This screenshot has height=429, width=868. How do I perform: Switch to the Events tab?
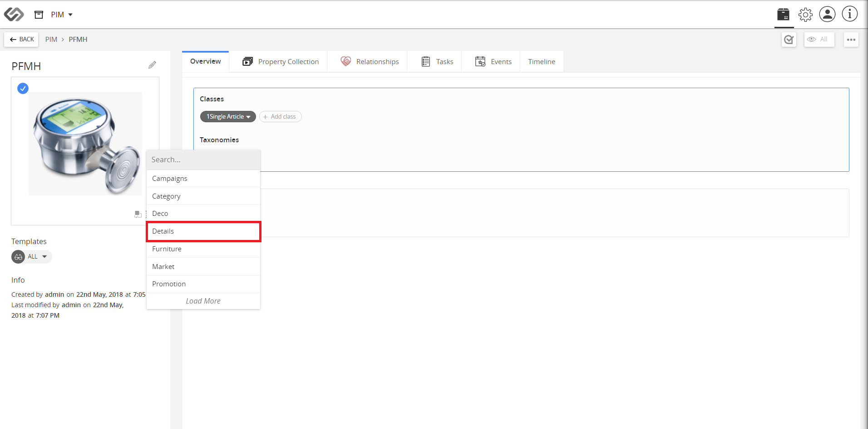[493, 61]
